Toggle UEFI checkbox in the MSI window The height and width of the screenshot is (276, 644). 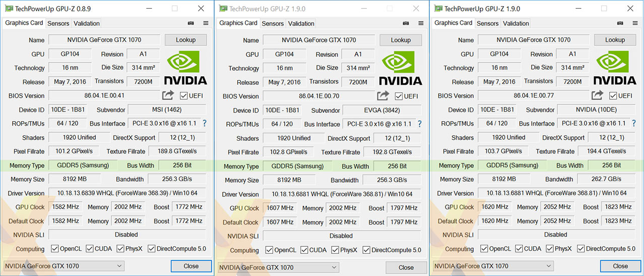coord(183,95)
